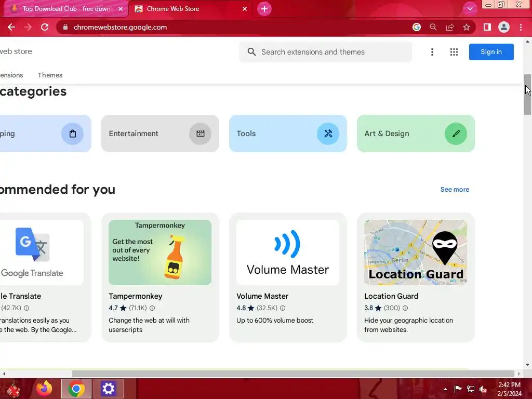This screenshot has height=399, width=532.
Task: Click the Art & Design brush icon
Action: tap(456, 134)
